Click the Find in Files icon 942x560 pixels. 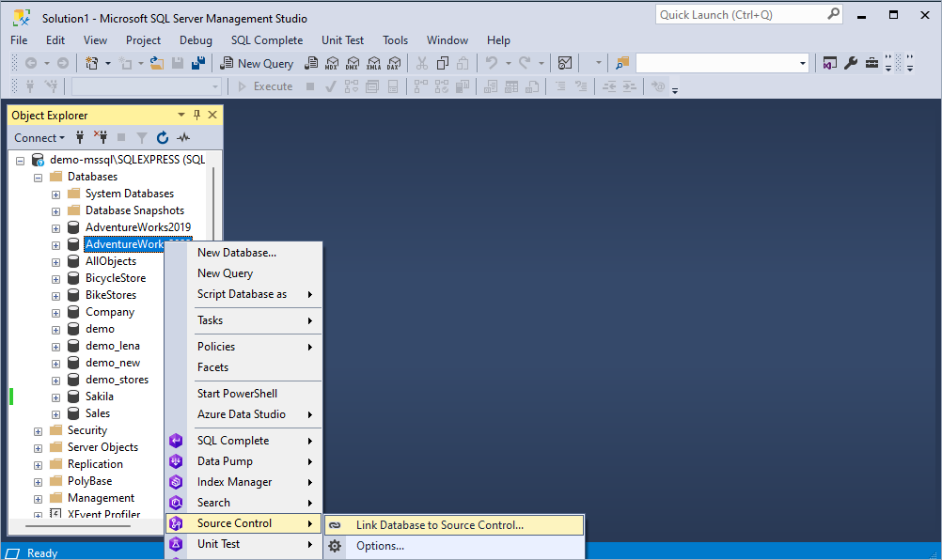pos(622,63)
